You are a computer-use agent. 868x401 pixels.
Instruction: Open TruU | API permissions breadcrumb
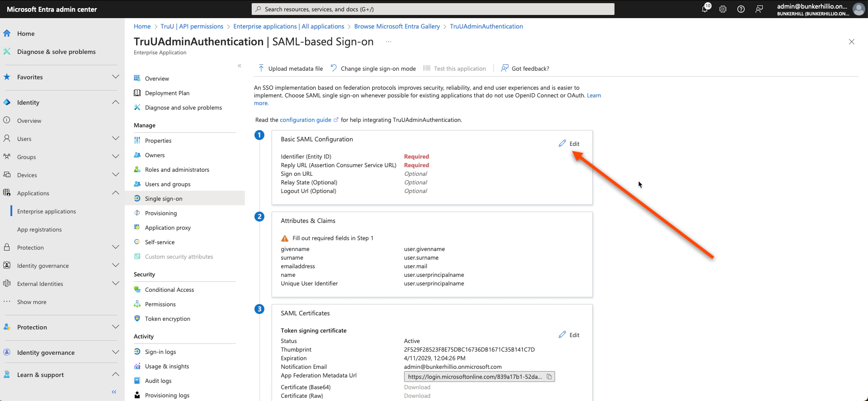pos(192,26)
